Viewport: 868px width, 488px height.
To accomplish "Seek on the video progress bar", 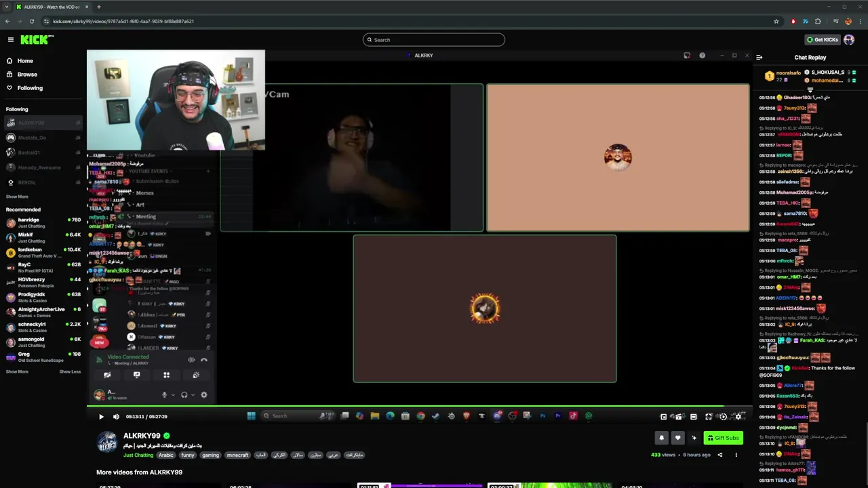I will point(419,407).
